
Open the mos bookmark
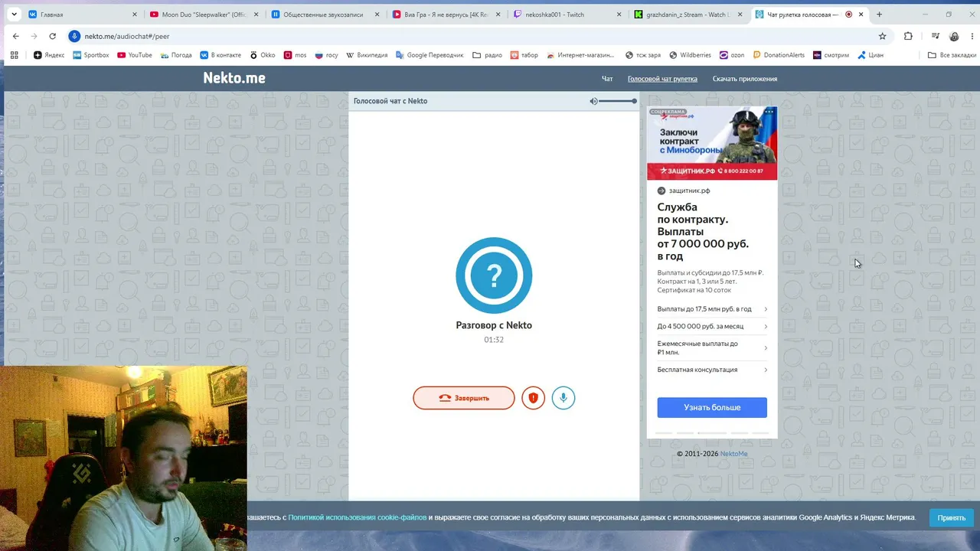pyautogui.click(x=295, y=55)
